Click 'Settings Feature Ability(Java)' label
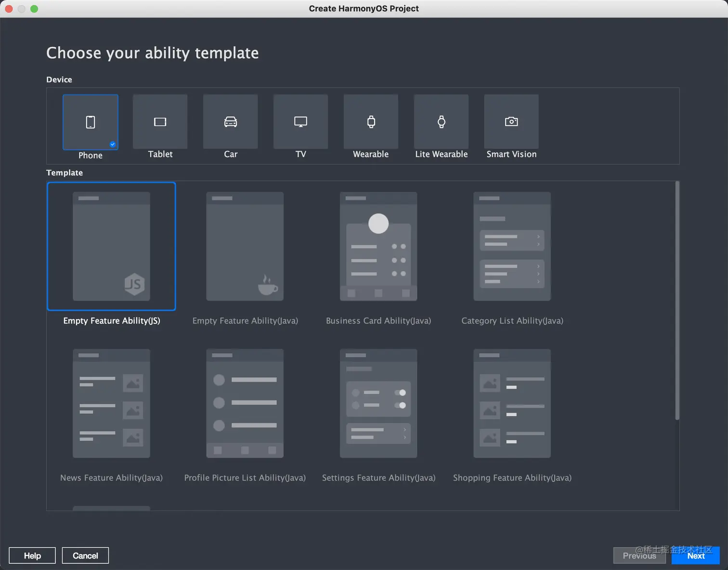Screen dimensions: 728x570 point(378,478)
